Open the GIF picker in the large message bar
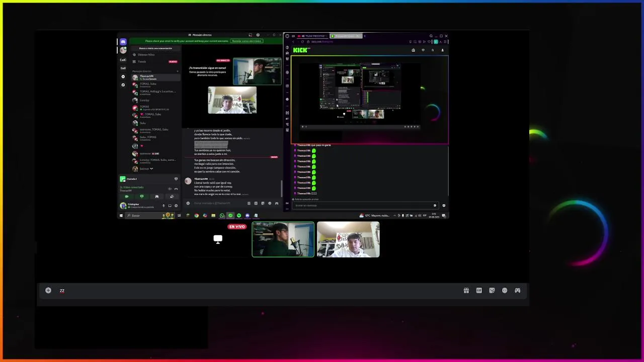This screenshot has width=644, height=362. click(x=479, y=290)
